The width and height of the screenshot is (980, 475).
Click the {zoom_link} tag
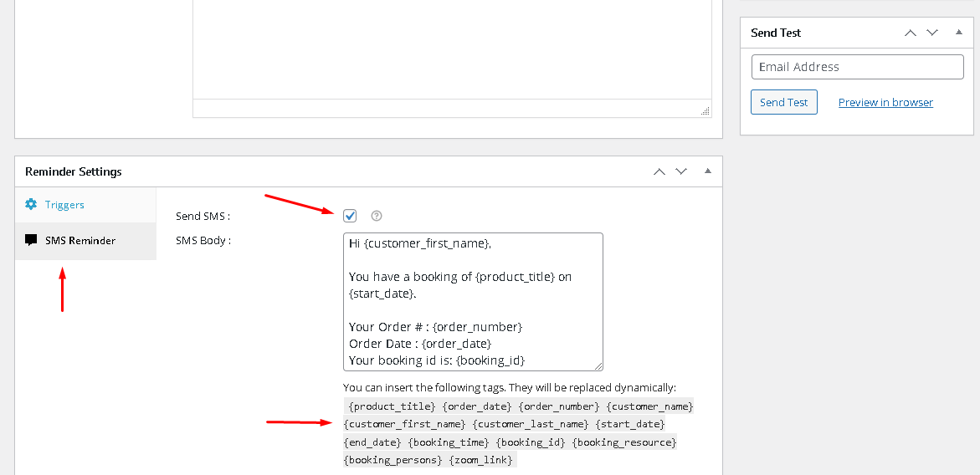tap(481, 461)
